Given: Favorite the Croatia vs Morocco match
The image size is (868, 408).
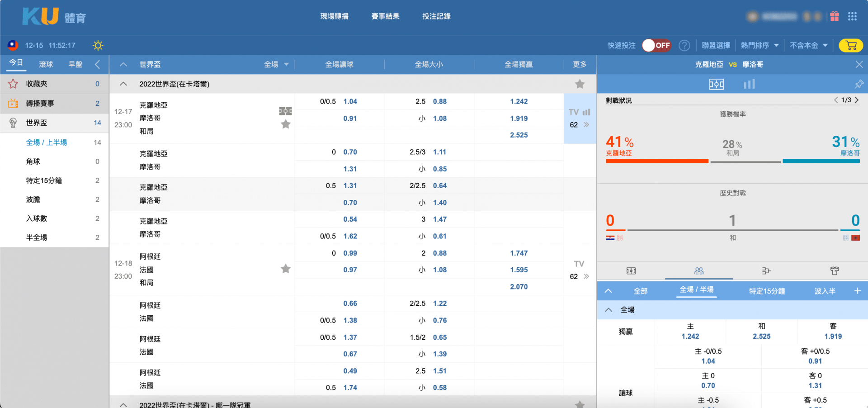Looking at the screenshot, I should (x=285, y=124).
